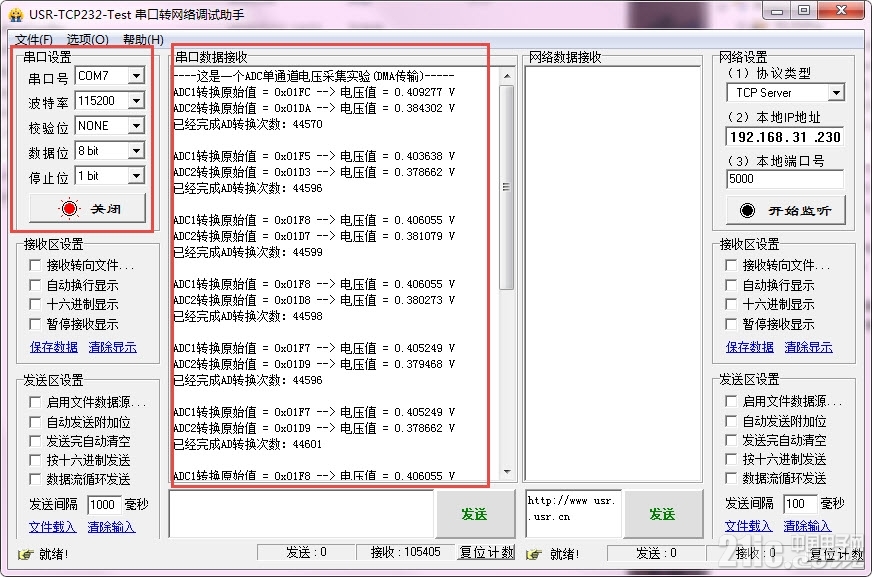Enable serial 自动换行显示 checkbox
Viewport: 872px width, 577px height.
point(35,285)
